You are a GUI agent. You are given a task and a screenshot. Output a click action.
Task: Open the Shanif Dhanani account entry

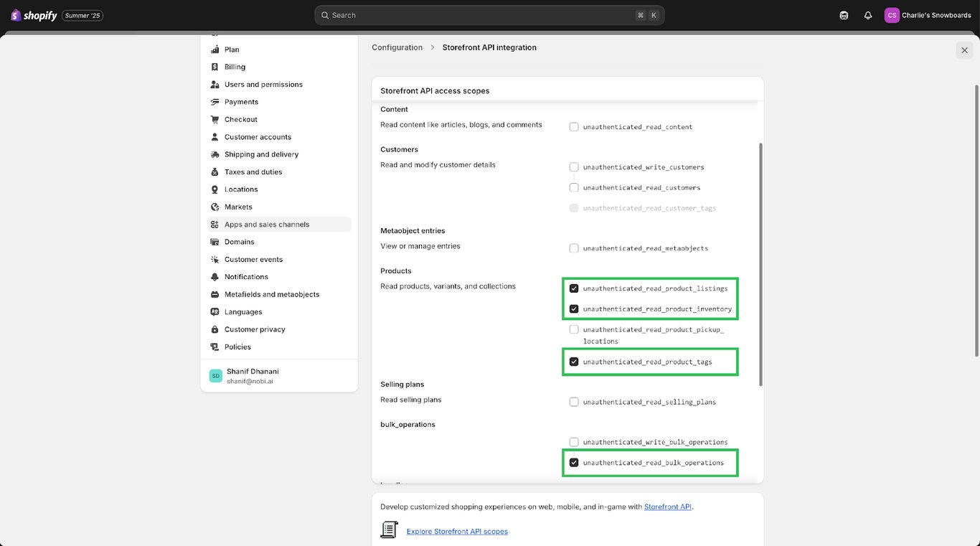tap(279, 376)
